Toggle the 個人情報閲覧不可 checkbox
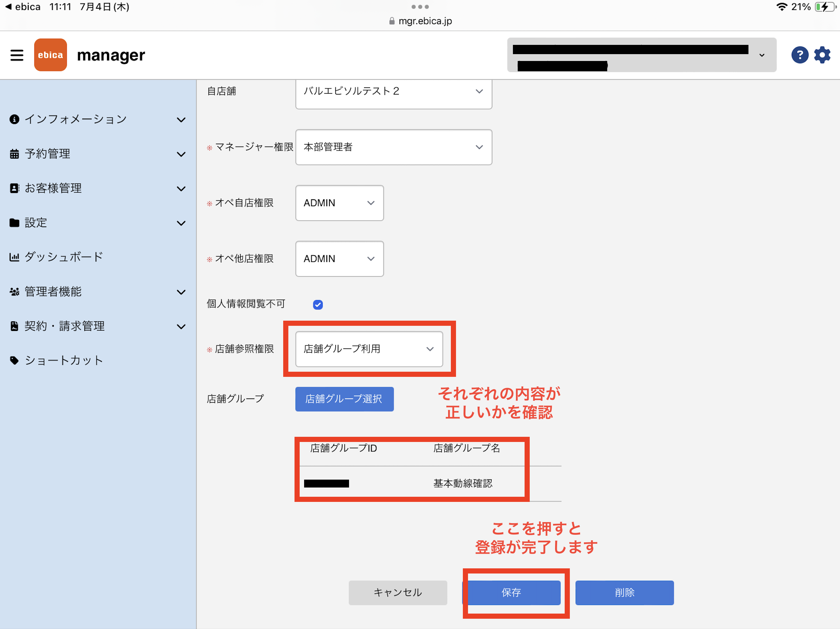Screen dimensions: 840x629 coord(318,305)
